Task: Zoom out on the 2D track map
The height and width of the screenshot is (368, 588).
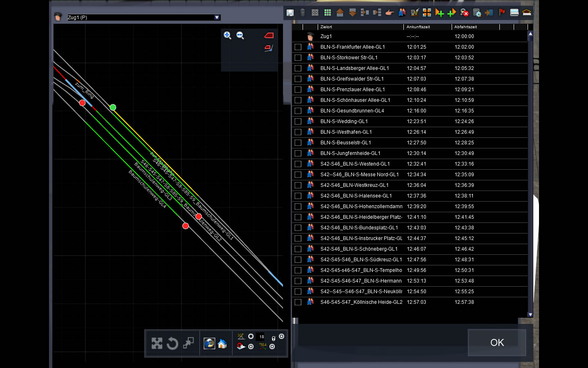Action: (x=241, y=36)
